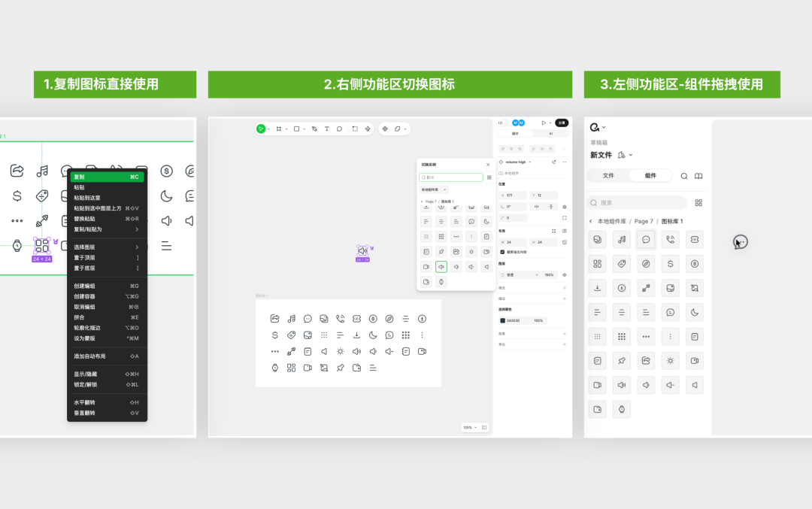Pick the moon icon in 切换实例 popup
Viewport: 812px width, 509px height.
486,222
